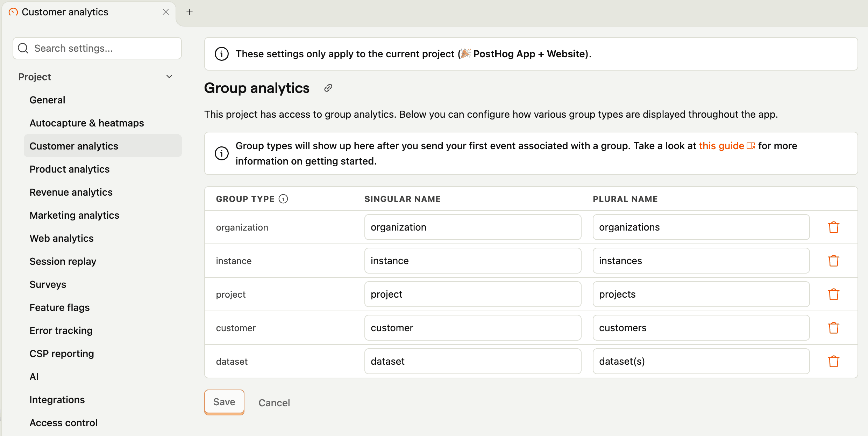
Task: Cancel the group analytics edits
Action: [274, 402]
